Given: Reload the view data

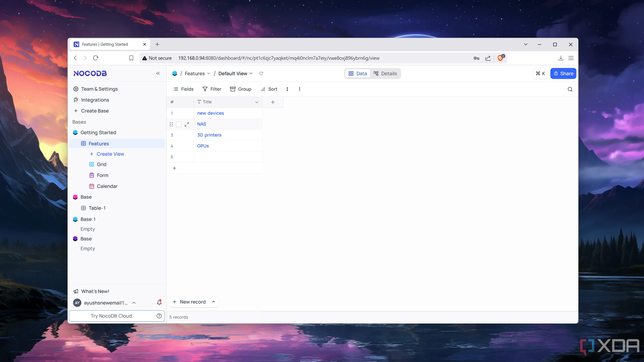Looking at the screenshot, I should 261,73.
